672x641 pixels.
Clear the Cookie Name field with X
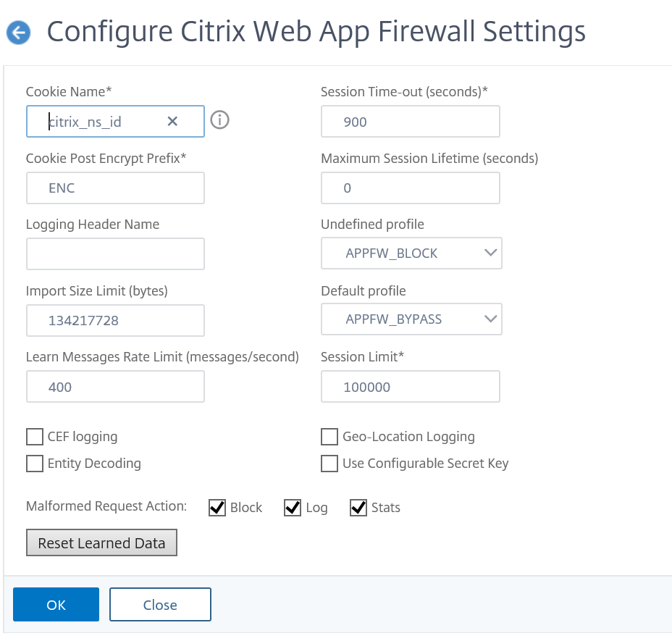click(172, 122)
